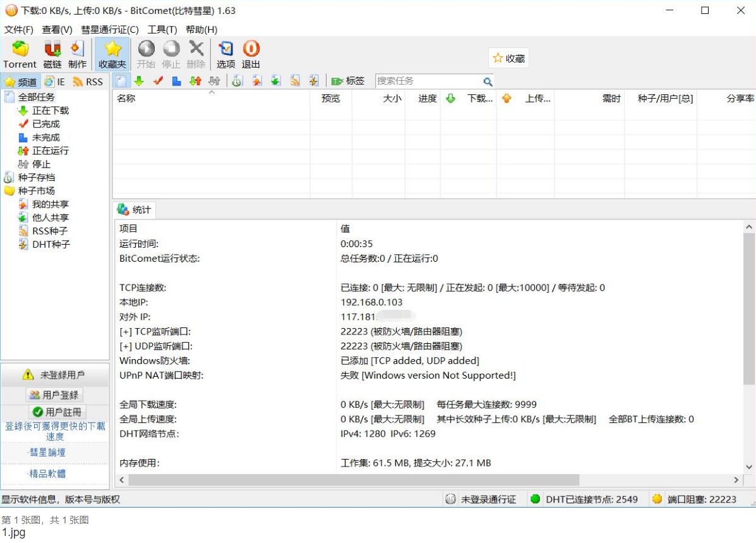Click the 制作 make torrent icon

coord(77,54)
